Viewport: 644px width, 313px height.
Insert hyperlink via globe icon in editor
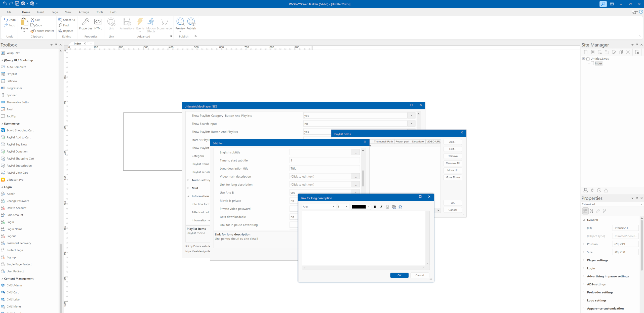click(394, 207)
